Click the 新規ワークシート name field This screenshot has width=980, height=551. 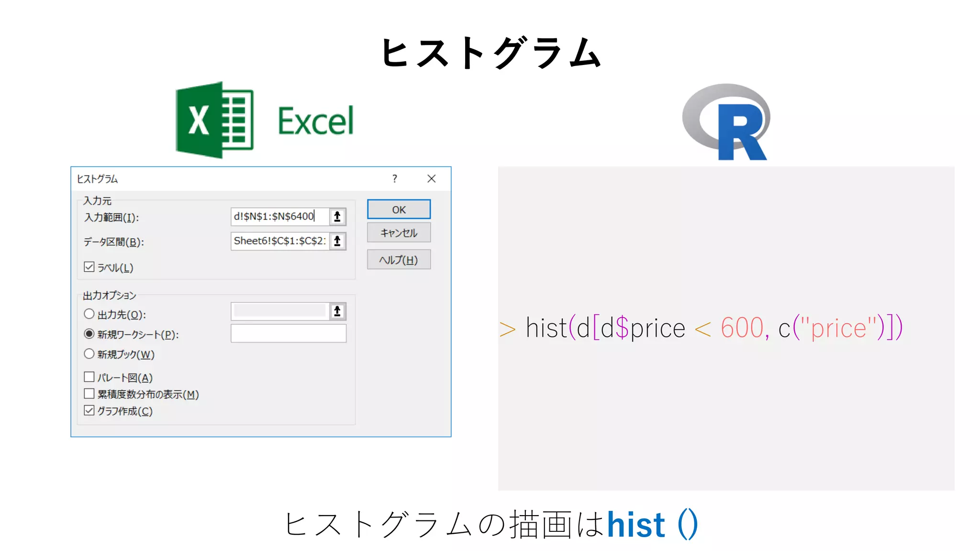pos(289,333)
